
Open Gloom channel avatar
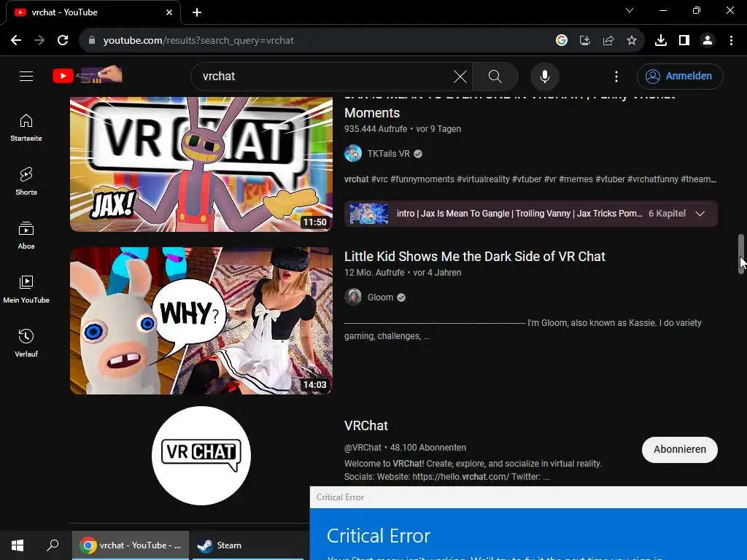tap(353, 297)
